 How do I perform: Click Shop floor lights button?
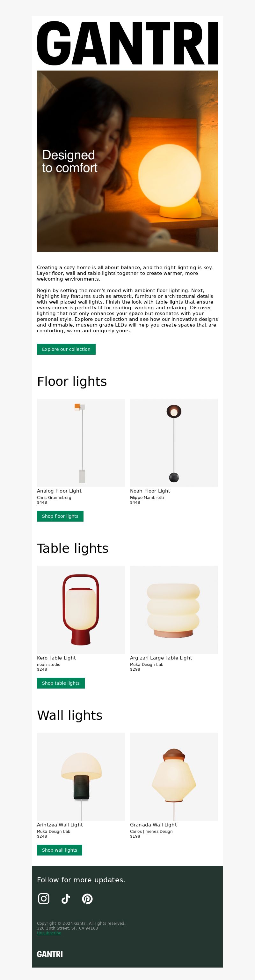click(x=60, y=516)
